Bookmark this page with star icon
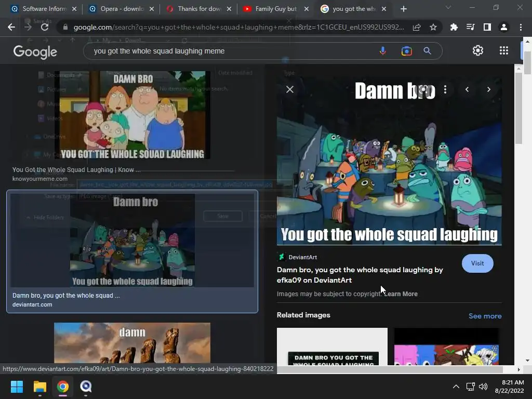 pos(433,27)
